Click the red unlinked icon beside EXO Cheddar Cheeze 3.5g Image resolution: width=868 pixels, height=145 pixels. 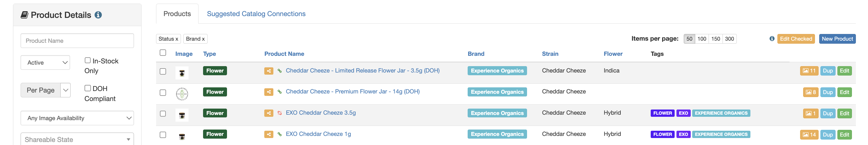tap(279, 113)
